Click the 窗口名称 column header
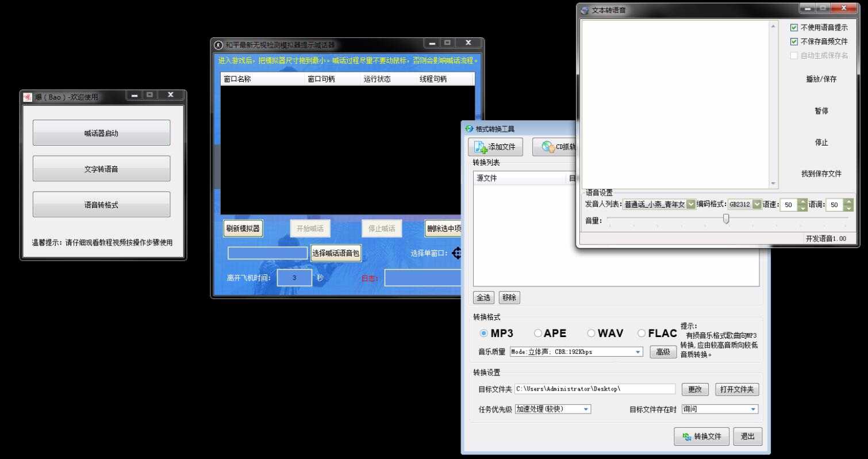This screenshot has height=459, width=868. pyautogui.click(x=263, y=79)
